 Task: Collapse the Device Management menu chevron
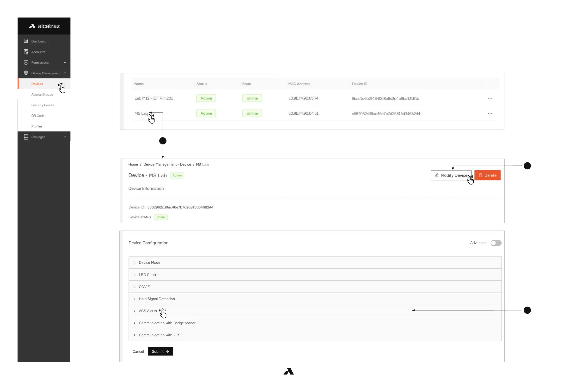coord(65,73)
